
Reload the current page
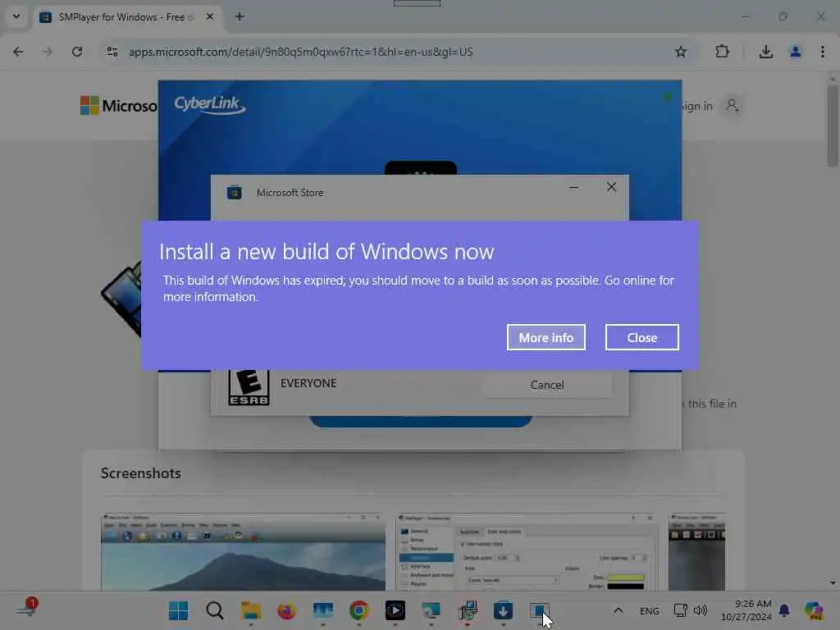77,52
